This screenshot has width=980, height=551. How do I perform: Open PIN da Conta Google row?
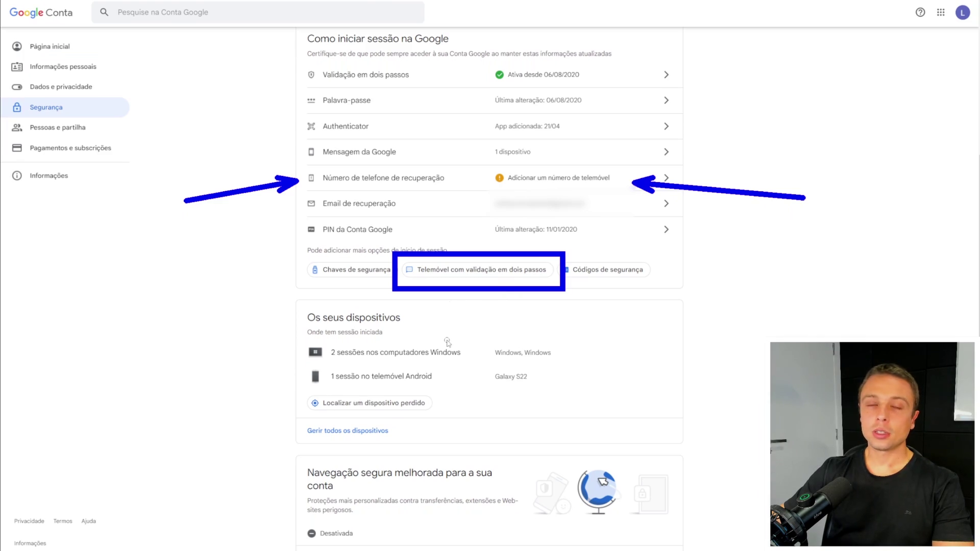[489, 230]
